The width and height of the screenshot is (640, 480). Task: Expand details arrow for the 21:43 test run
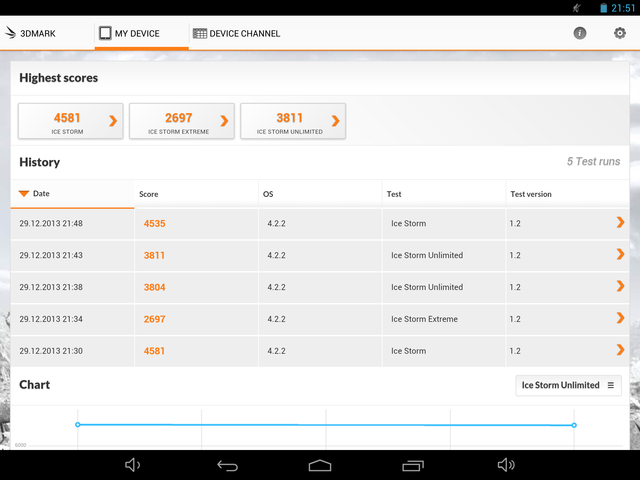620,254
